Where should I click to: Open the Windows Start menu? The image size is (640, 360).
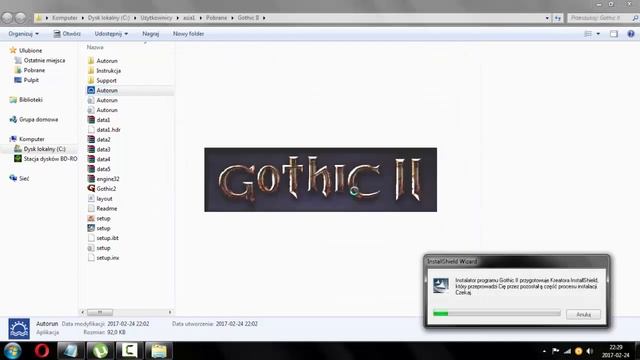[x=12, y=351]
